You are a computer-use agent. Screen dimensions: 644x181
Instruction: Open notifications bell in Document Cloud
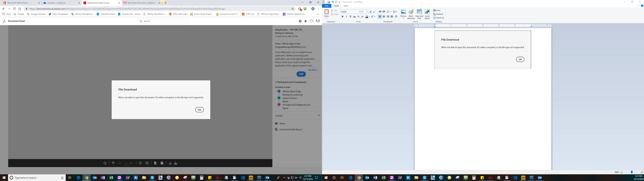pos(306,21)
